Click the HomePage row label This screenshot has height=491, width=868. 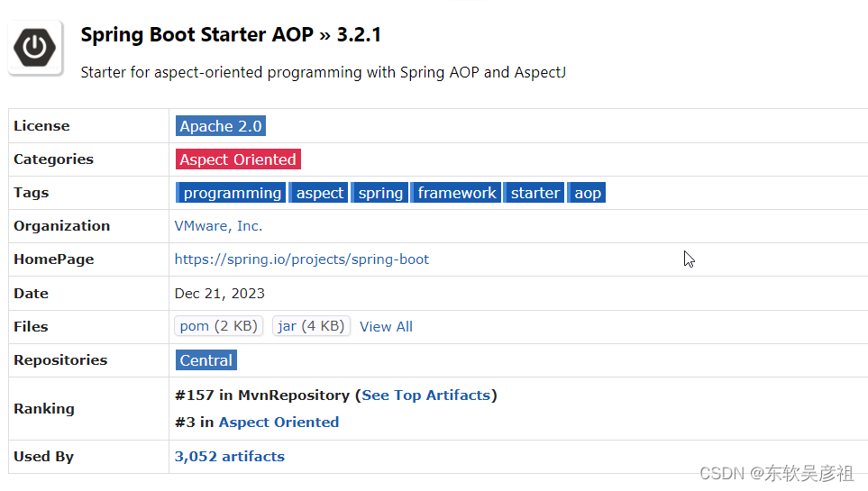coord(54,259)
